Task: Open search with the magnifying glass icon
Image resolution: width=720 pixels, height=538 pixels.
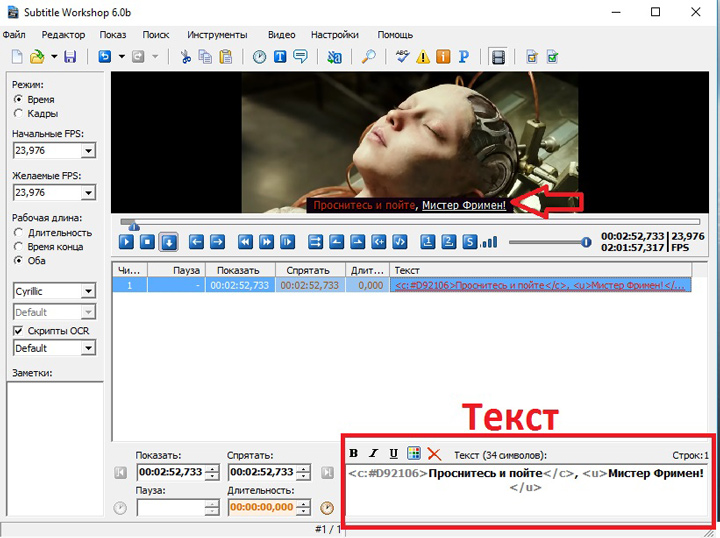Action: coord(368,57)
